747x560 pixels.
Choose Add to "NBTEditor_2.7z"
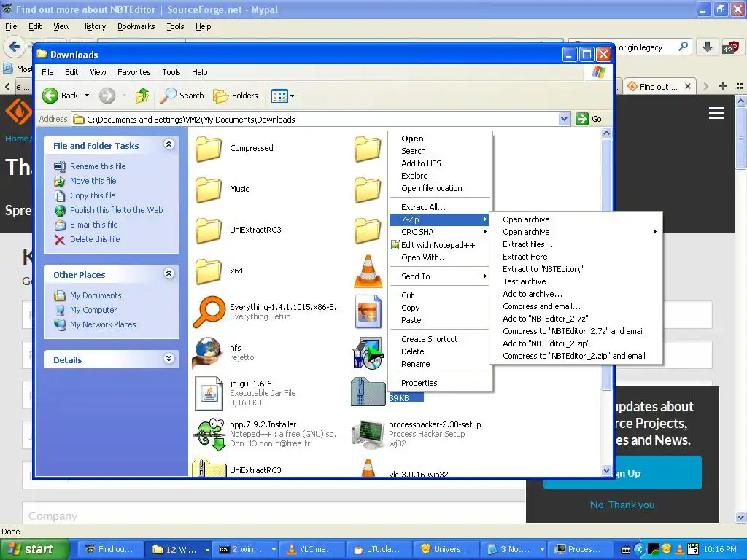coord(576,319)
